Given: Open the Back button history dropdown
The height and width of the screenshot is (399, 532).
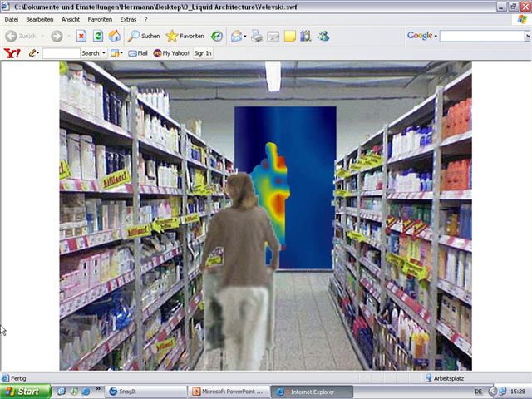Looking at the screenshot, I should tap(42, 36).
